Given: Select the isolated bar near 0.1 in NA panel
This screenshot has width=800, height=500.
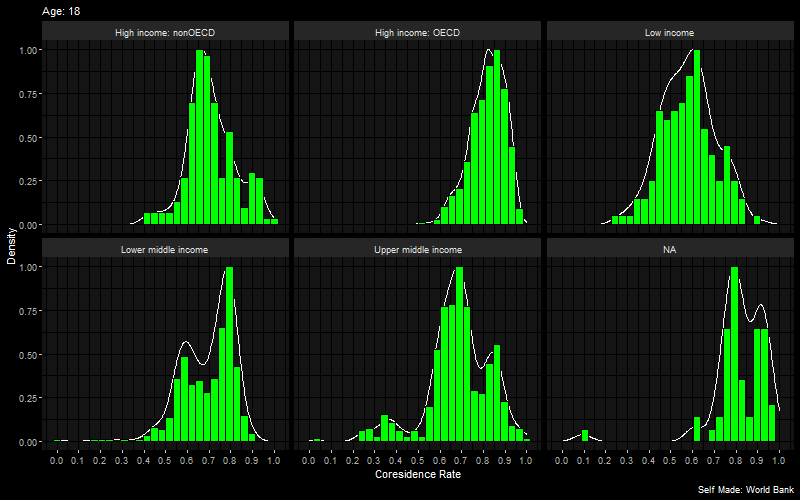Looking at the screenshot, I should [585, 436].
